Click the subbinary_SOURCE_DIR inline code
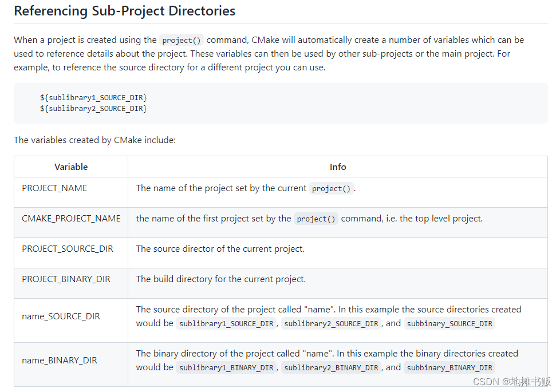This screenshot has width=560, height=392. point(449,323)
